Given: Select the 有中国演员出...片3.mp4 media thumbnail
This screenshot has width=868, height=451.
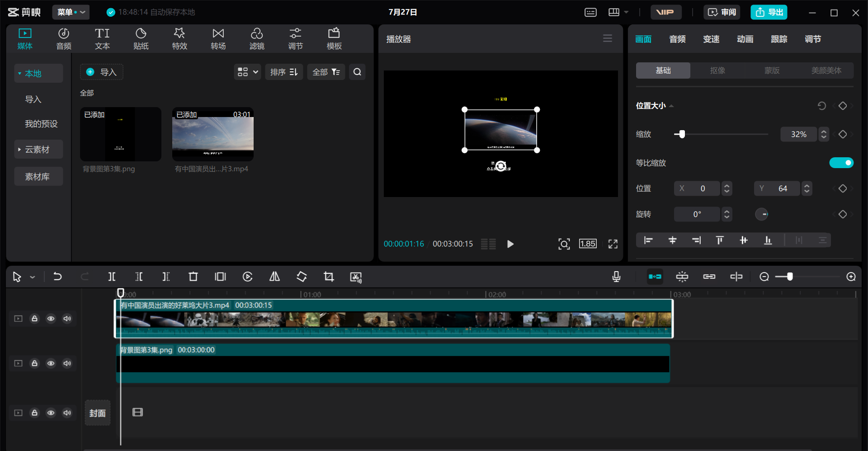Looking at the screenshot, I should pyautogui.click(x=213, y=134).
